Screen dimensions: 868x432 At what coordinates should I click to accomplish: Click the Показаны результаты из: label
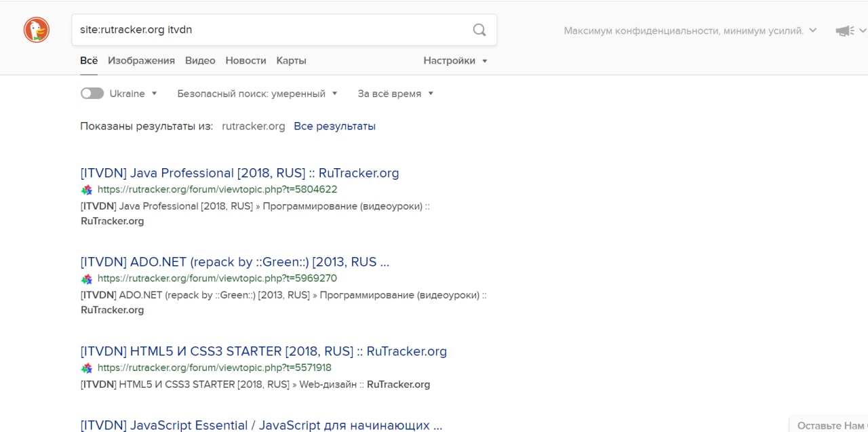point(146,126)
